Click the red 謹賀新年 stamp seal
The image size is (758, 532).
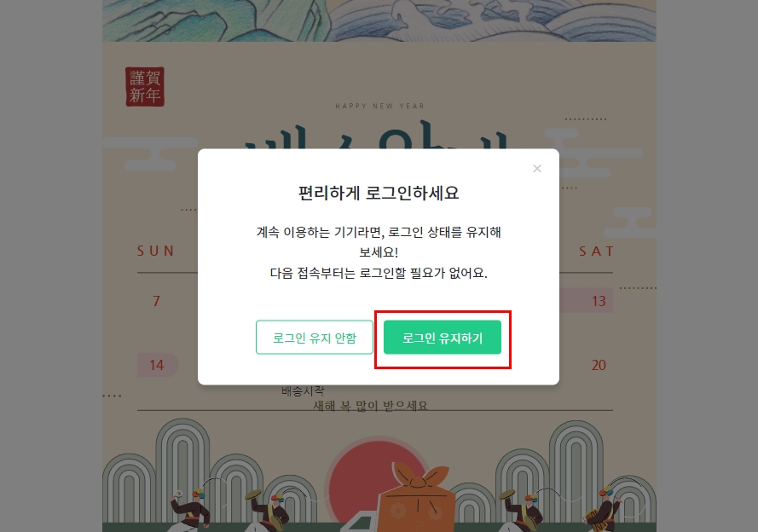pos(145,86)
